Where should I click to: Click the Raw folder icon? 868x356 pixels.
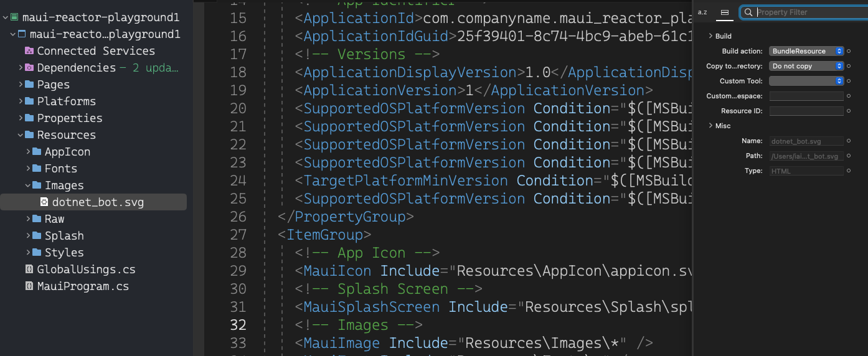pyautogui.click(x=37, y=219)
